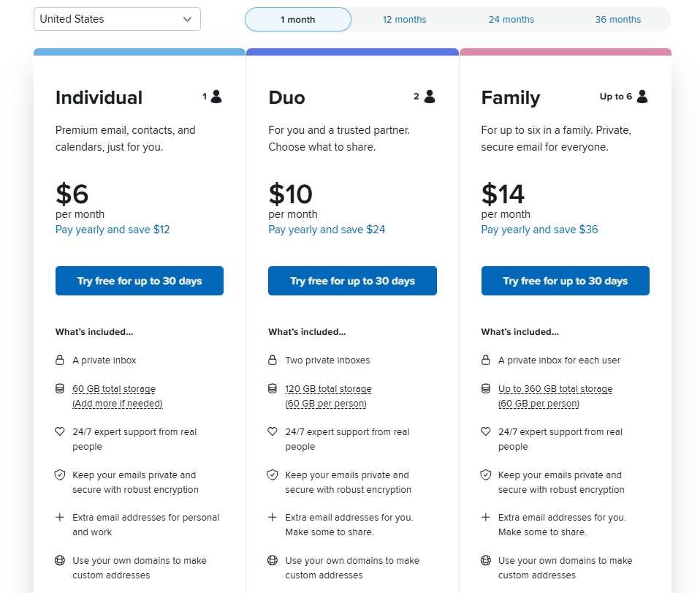700x593 pixels.
Task: Click storage icon beside 60 GB total storage
Action: pyautogui.click(x=60, y=389)
